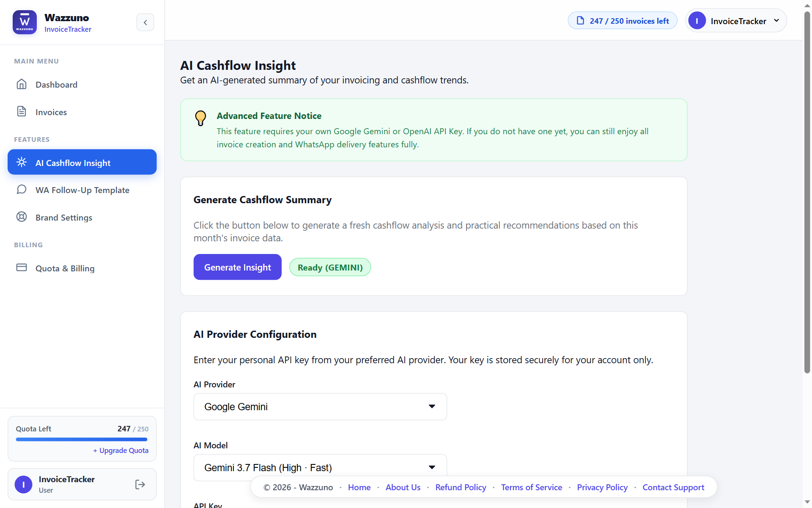The image size is (812, 508).
Task: Open the AI Provider Google Gemini dropdown
Action: pyautogui.click(x=320, y=407)
